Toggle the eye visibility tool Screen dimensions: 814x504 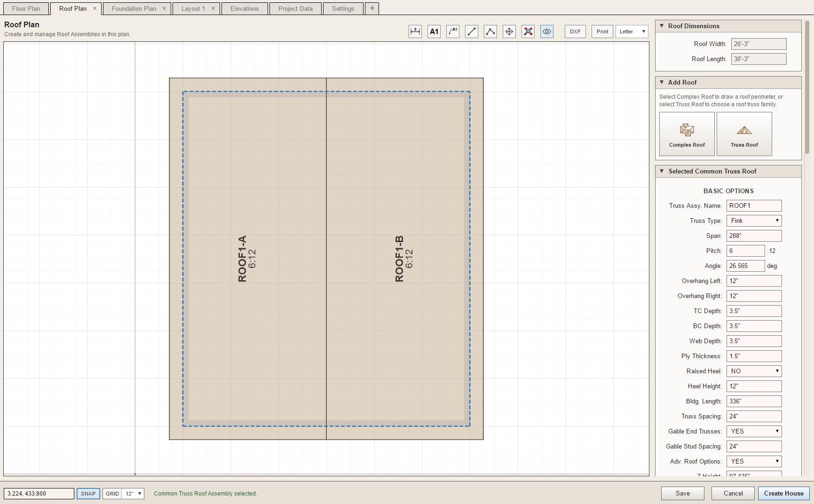tap(547, 31)
